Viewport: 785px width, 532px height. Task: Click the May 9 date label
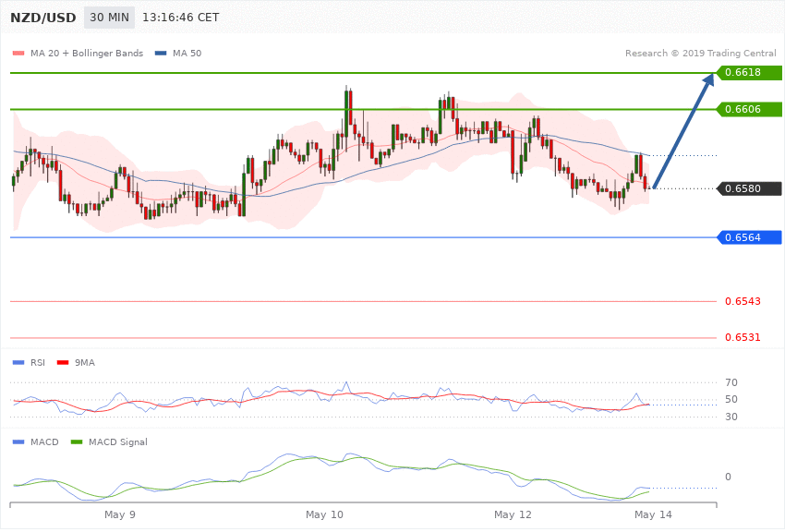pos(120,514)
